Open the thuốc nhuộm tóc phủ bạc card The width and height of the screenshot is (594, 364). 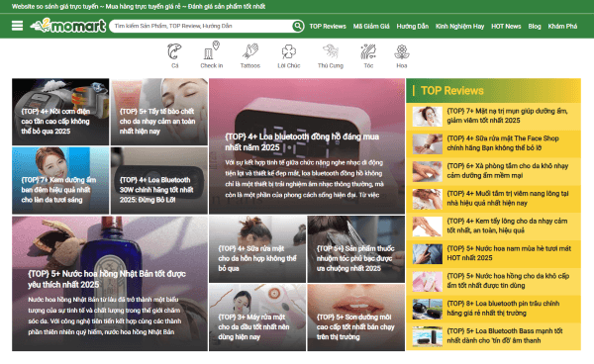pyautogui.click(x=356, y=249)
